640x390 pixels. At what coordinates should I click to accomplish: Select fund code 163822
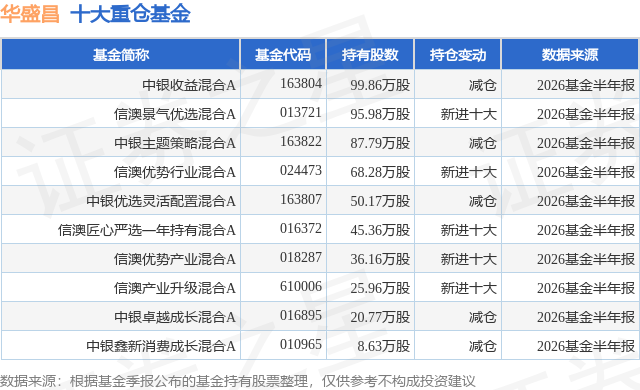click(x=301, y=142)
